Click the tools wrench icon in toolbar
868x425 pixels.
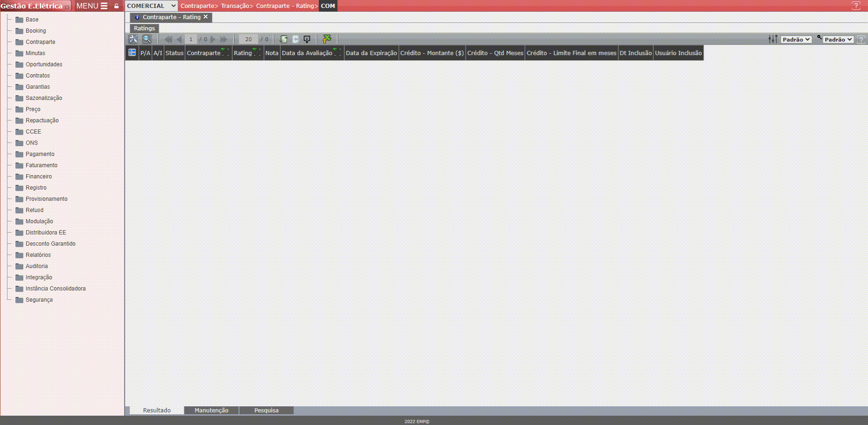(133, 39)
